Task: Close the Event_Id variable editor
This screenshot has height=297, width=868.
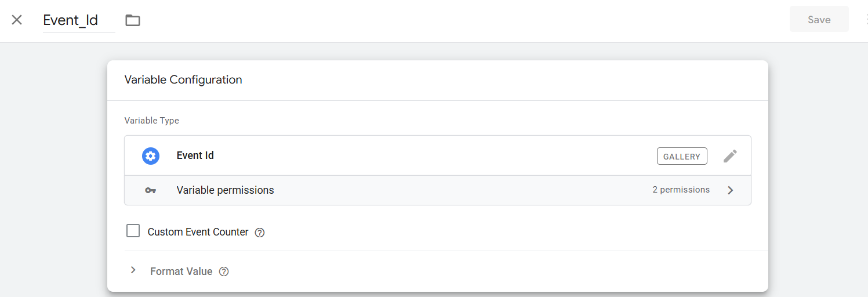Action: click(17, 20)
